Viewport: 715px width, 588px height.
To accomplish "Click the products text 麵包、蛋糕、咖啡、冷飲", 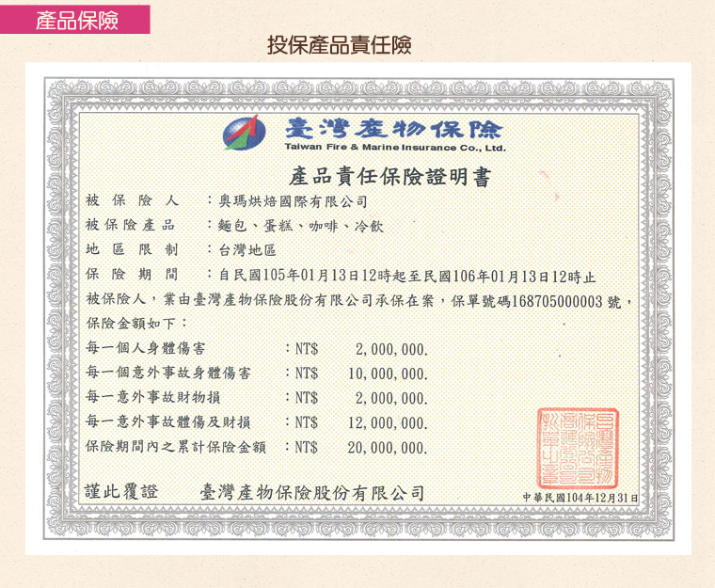I will click(301, 226).
